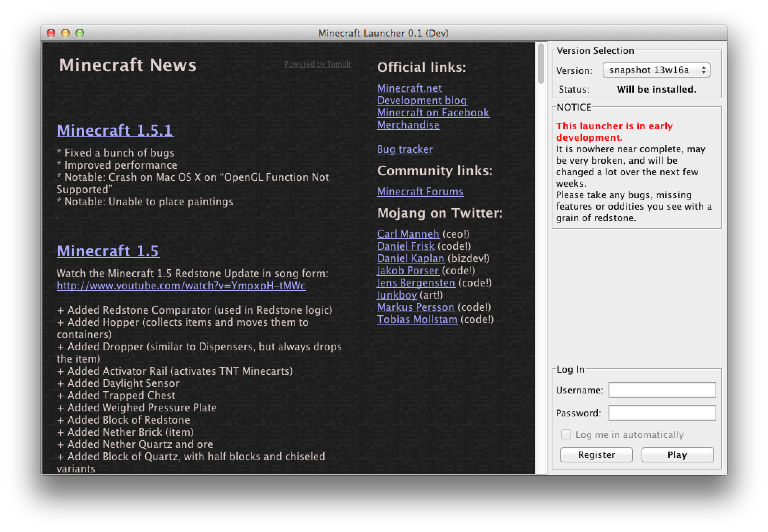This screenshot has height=532, width=768.
Task: Click the 'Powered by Tumblr' link
Action: point(318,64)
